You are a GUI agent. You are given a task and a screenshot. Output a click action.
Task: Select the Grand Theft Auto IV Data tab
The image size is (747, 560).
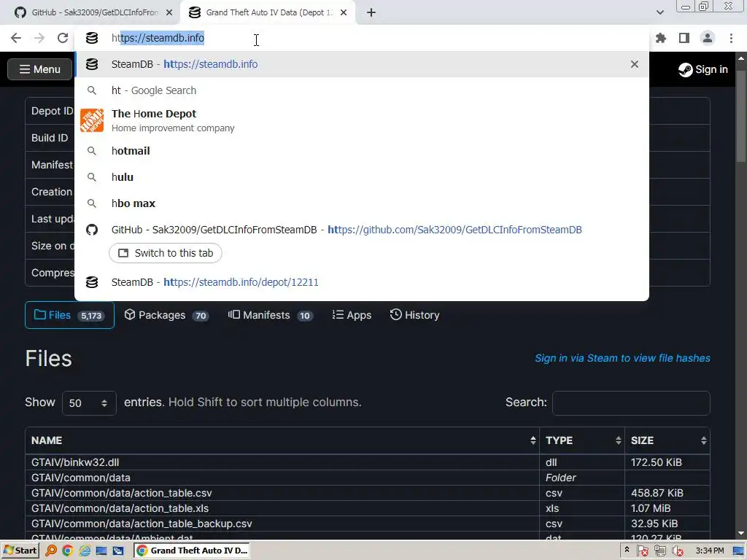tap(267, 13)
